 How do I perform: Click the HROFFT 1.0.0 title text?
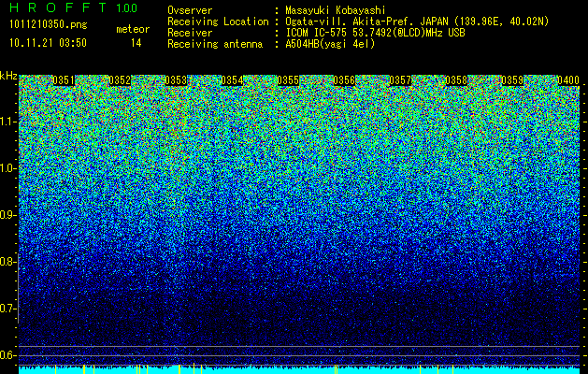74,7
